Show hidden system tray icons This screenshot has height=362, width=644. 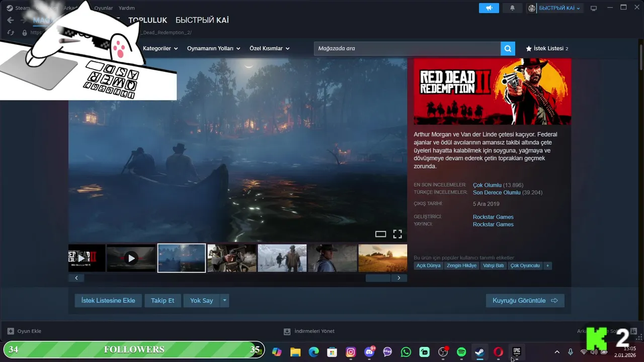point(556,352)
